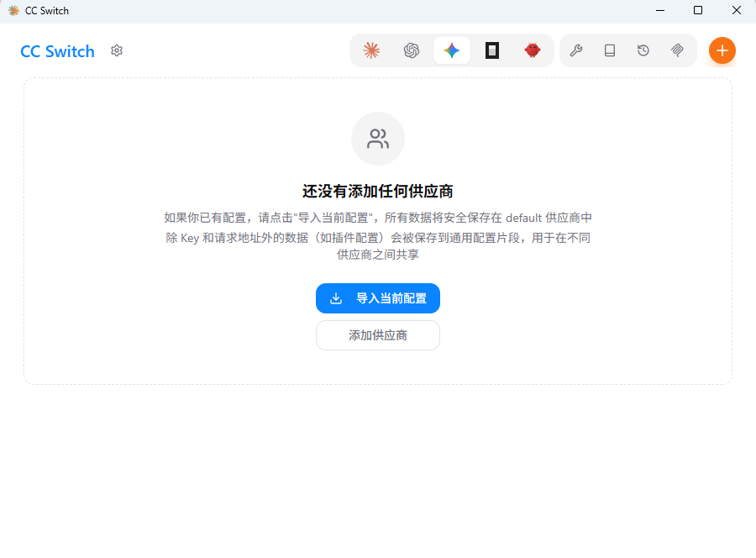Click the orange plus add button

pos(722,50)
